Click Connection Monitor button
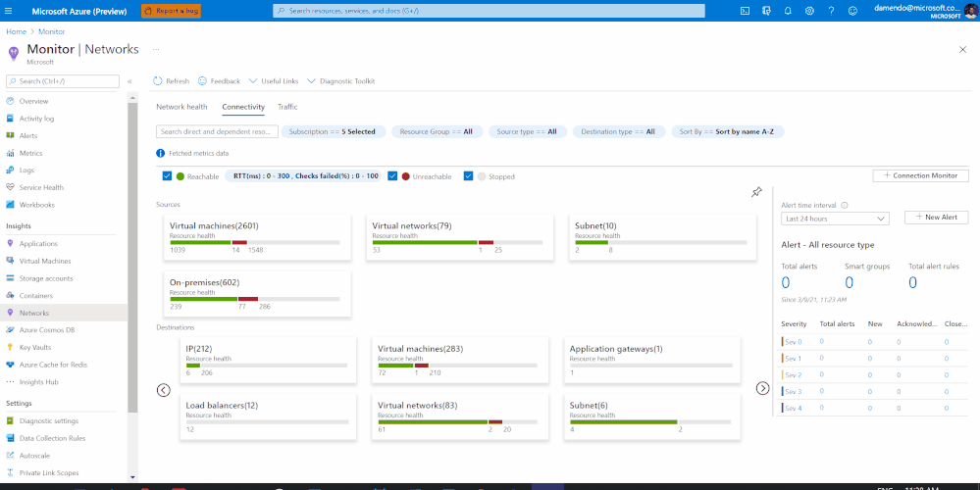 coord(920,175)
